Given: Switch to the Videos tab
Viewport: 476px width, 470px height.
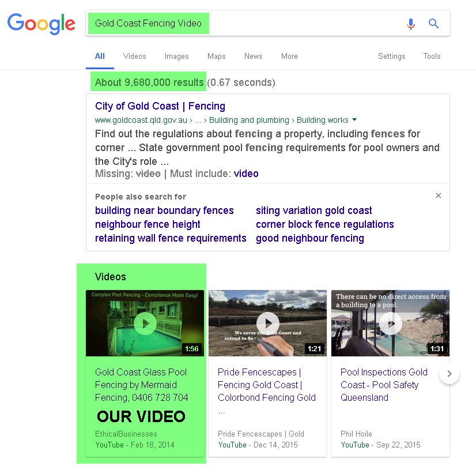Looking at the screenshot, I should pos(134,56).
